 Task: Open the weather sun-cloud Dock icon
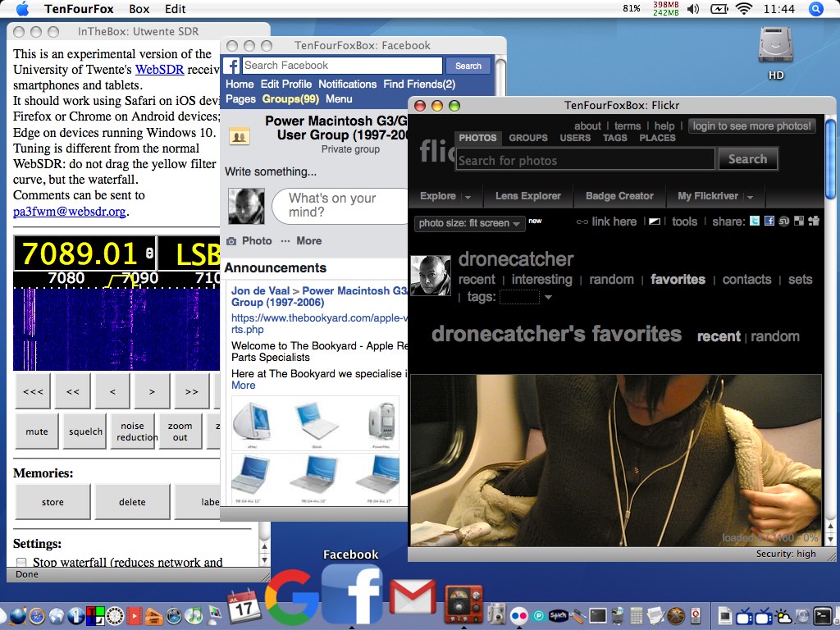tap(782, 616)
